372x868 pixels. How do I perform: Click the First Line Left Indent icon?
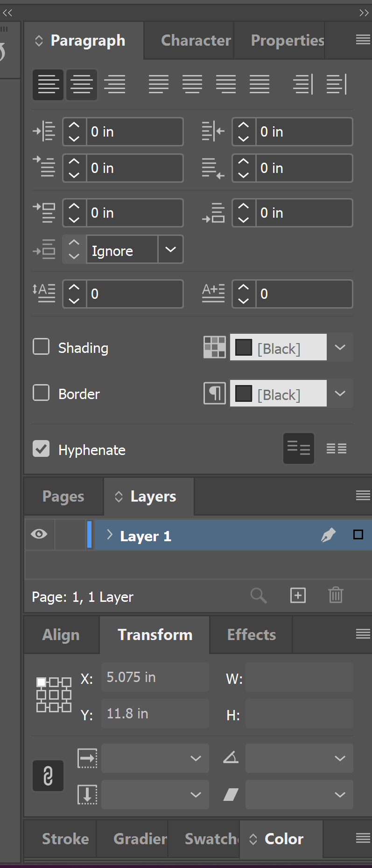click(x=44, y=167)
